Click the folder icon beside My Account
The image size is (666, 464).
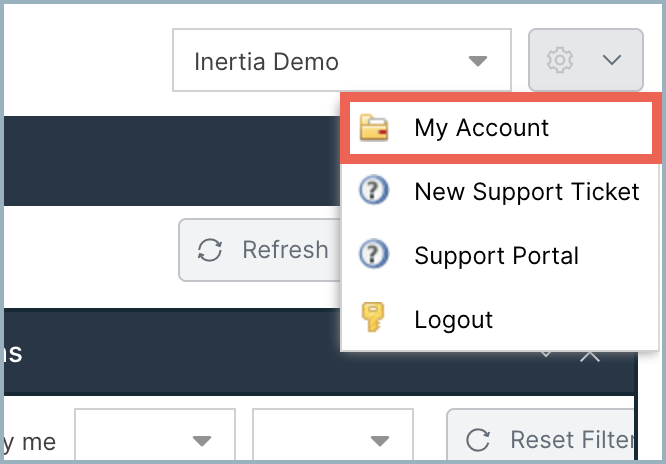click(374, 127)
